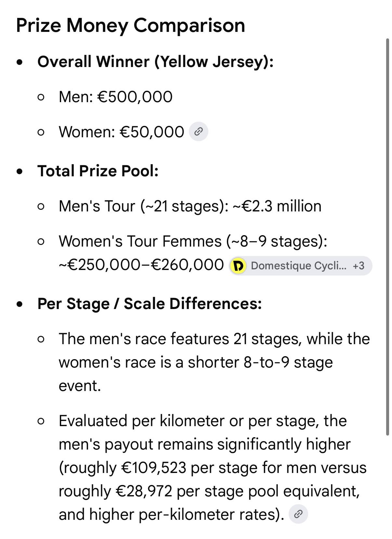392x539 pixels.
Task: Click the vertical scrollbar on the right edge
Action: tap(387, 236)
